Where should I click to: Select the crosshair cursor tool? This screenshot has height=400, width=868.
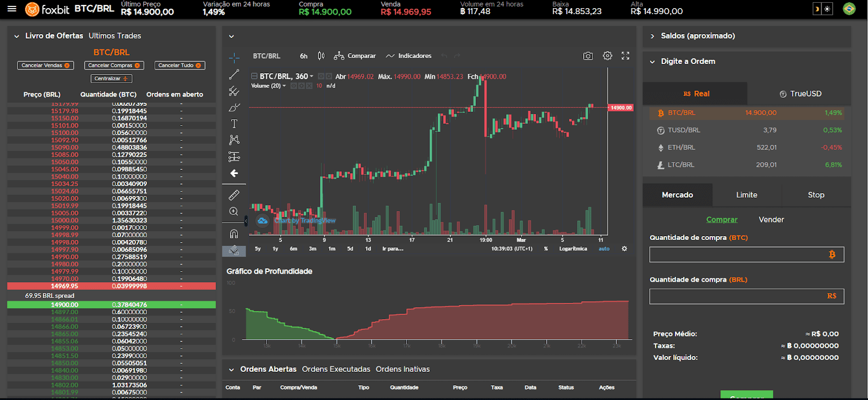(x=234, y=58)
